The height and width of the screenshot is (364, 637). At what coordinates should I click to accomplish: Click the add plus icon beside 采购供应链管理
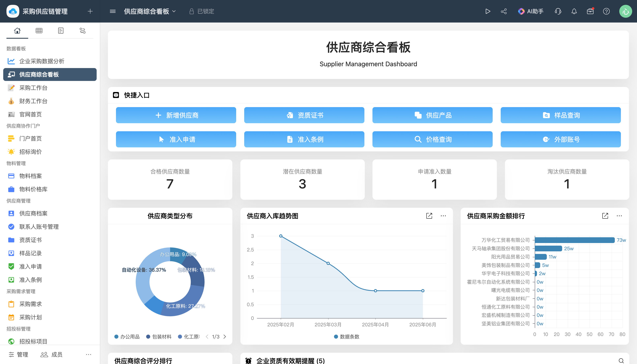[x=90, y=11]
